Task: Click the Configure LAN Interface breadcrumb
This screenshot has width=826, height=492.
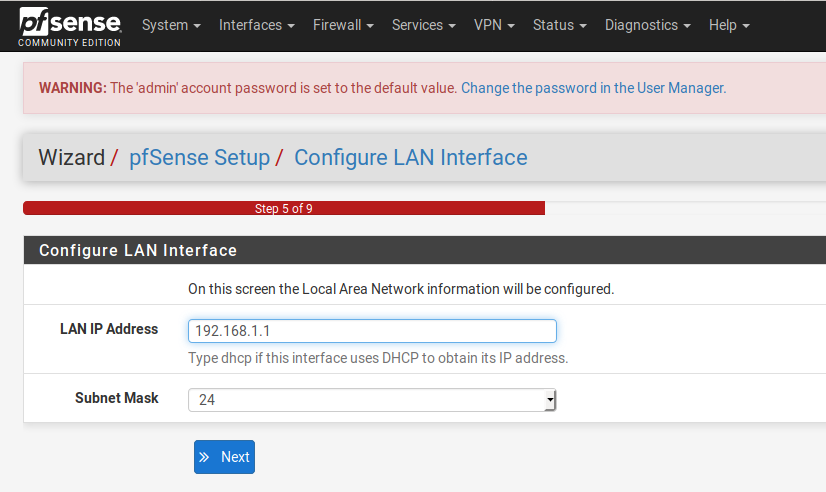Action: point(410,158)
